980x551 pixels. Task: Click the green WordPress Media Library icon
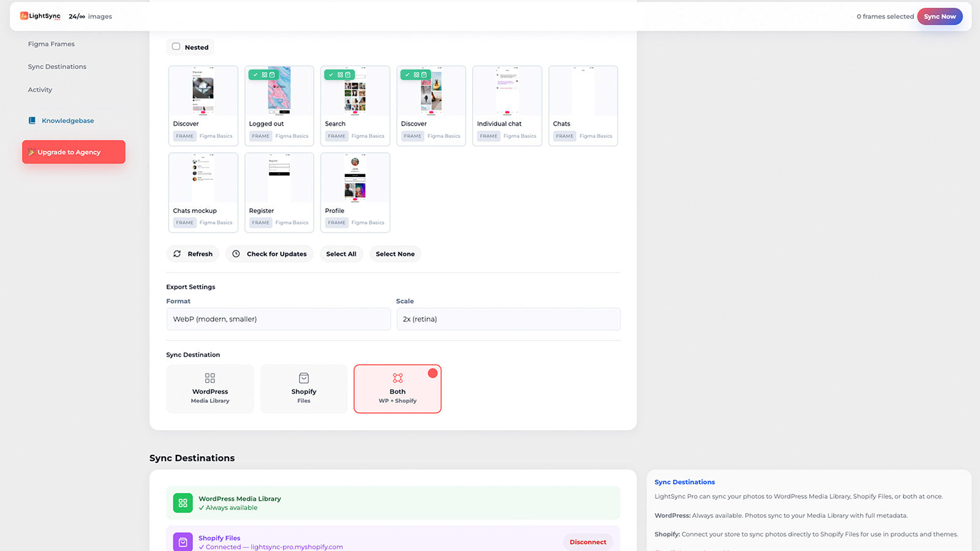tap(183, 503)
